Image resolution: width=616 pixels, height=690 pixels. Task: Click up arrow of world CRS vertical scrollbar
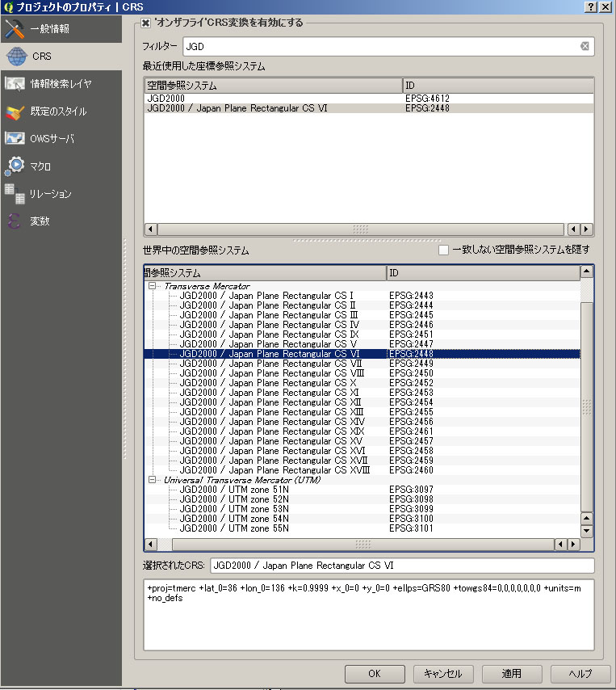tap(587, 271)
